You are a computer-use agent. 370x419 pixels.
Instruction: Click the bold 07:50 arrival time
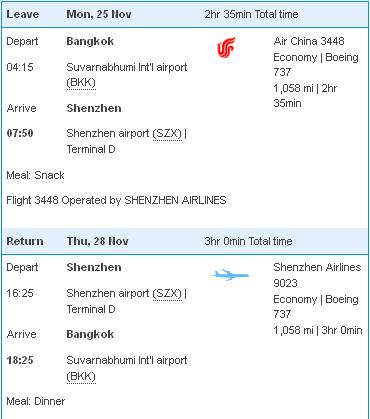[20, 133]
